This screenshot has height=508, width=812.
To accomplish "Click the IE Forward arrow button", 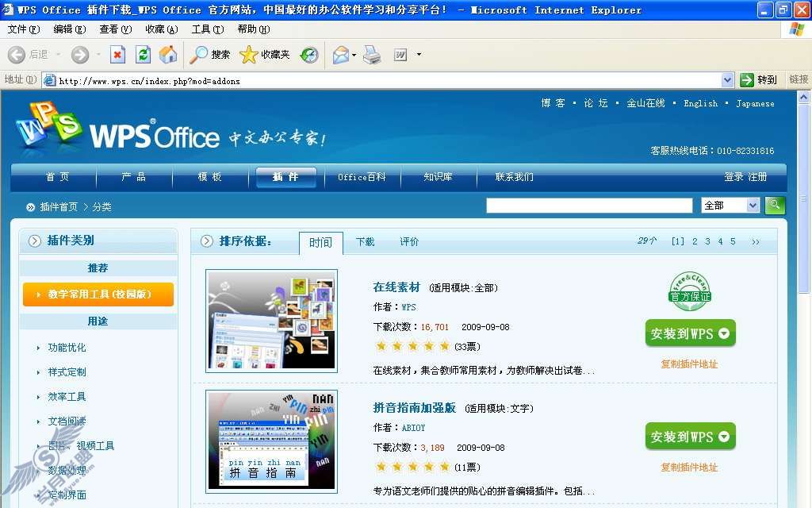I will 80,55.
